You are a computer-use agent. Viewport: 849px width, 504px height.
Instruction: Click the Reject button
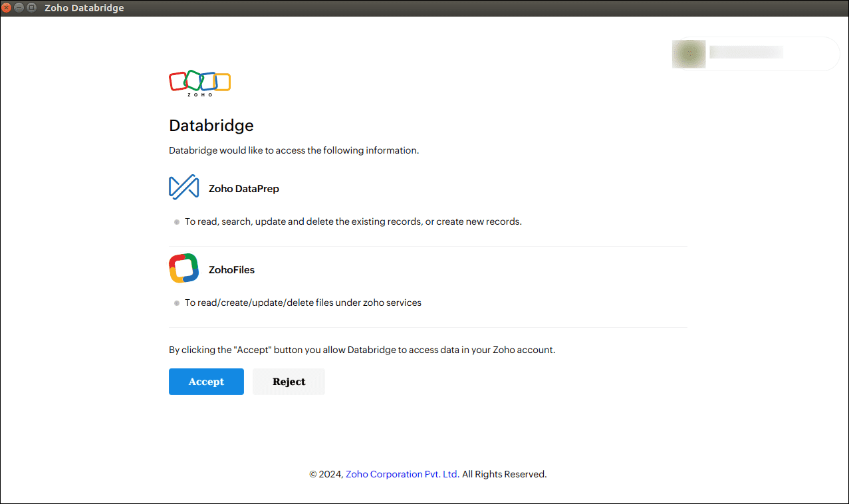(x=289, y=382)
